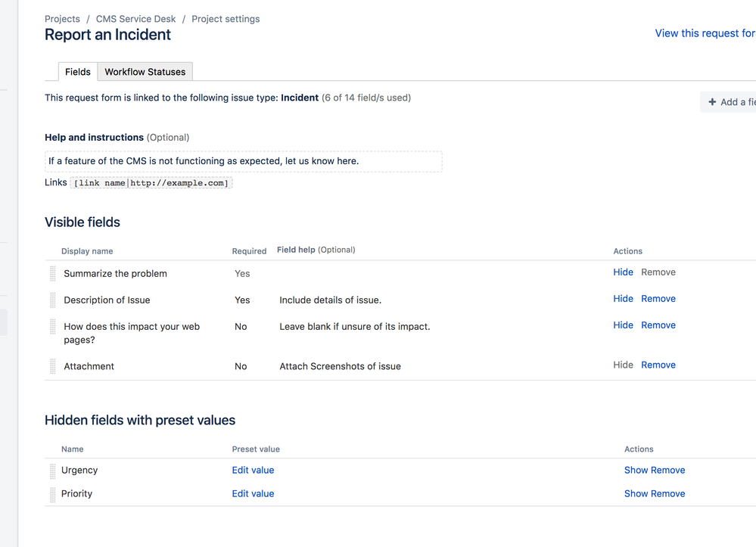Click Required value No for Attachment

241,366
